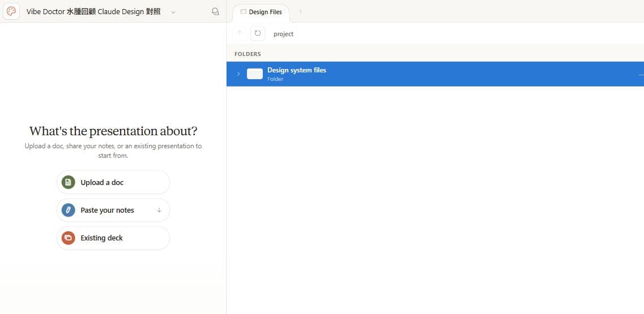This screenshot has width=644, height=314.
Task: Click the green document icon for Upload a doc
Action: pyautogui.click(x=68, y=182)
